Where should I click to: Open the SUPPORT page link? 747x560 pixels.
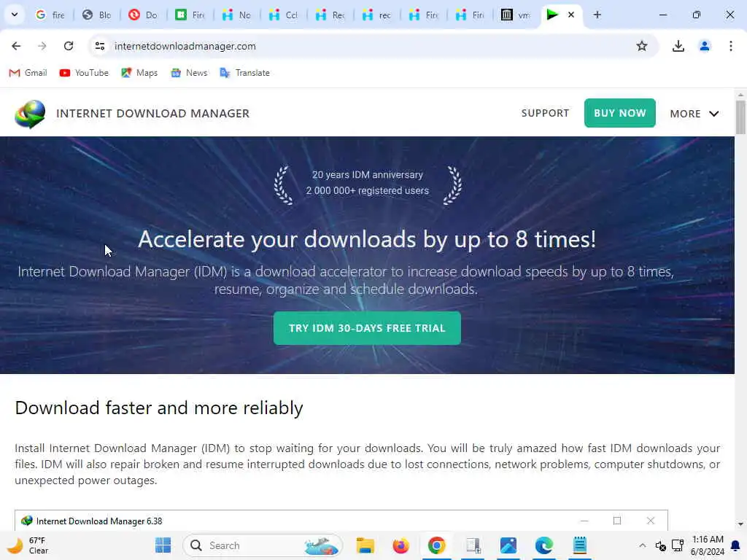coord(545,113)
